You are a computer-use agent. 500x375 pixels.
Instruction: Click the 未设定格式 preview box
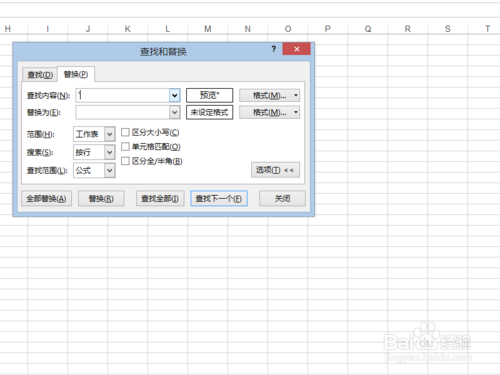click(209, 112)
